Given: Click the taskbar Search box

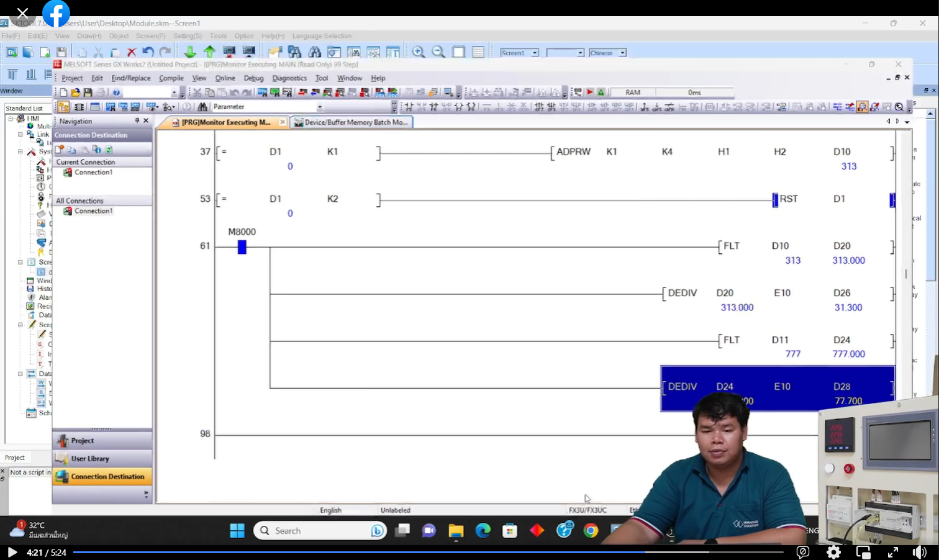Looking at the screenshot, I should 320,531.
